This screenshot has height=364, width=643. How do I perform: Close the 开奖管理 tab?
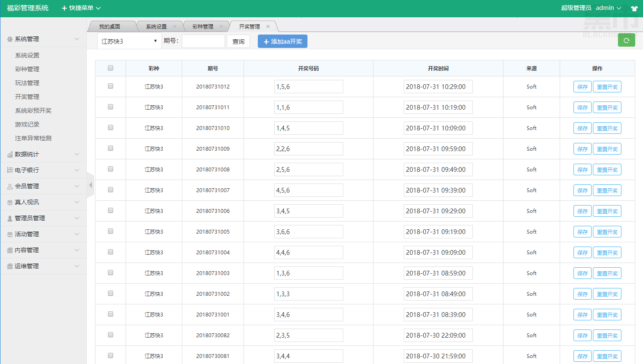268,26
